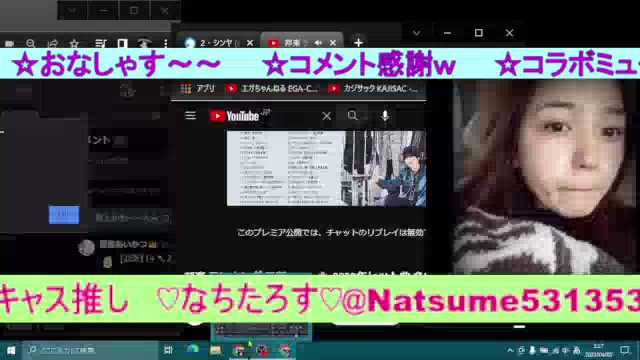The height and width of the screenshot is (360, 640).
Task: Click the video thumbnail with lyrics
Action: (326, 169)
